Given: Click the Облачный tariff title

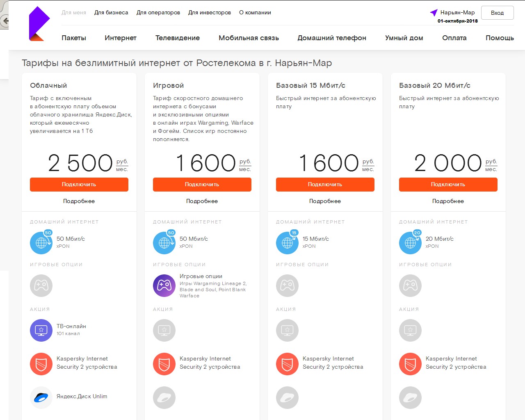Looking at the screenshot, I should point(48,85).
